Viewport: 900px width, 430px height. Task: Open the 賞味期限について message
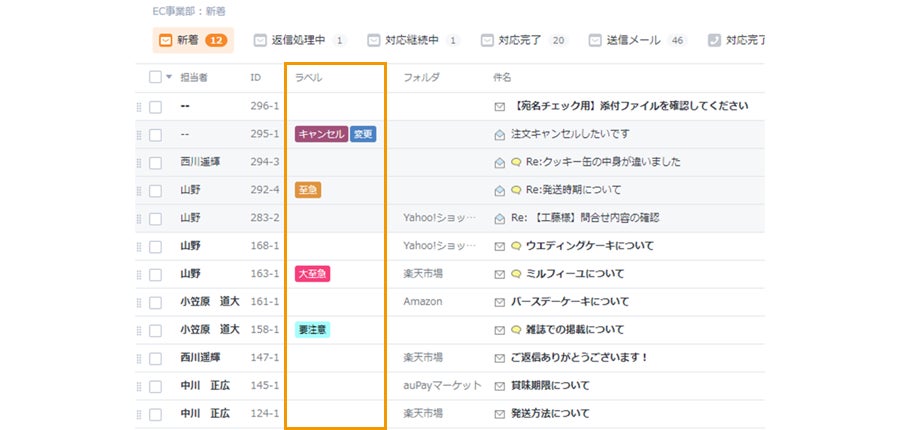[551, 386]
